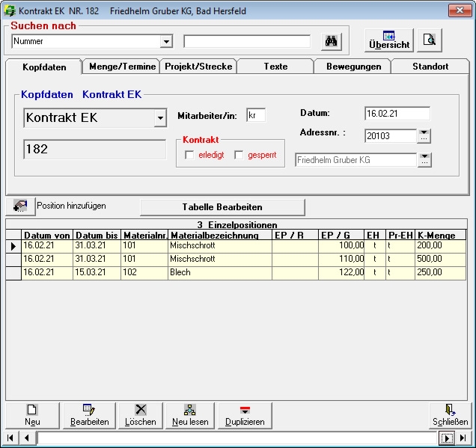
Task: Click the record navigation scrollbar track
Action: [x=237, y=438]
